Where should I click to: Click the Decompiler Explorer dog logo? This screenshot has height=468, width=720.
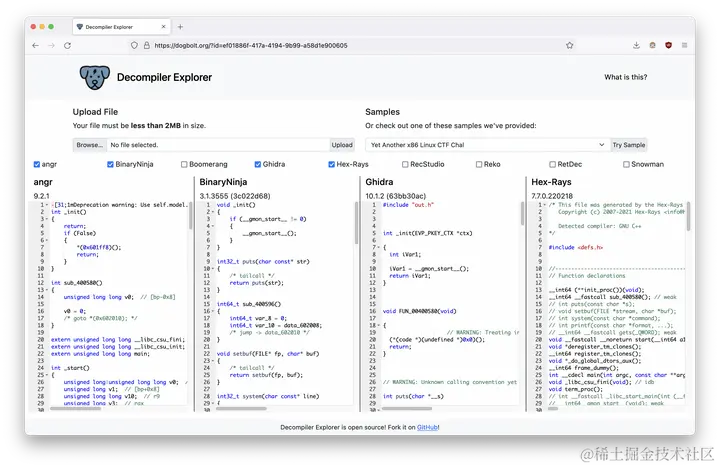coord(95,77)
